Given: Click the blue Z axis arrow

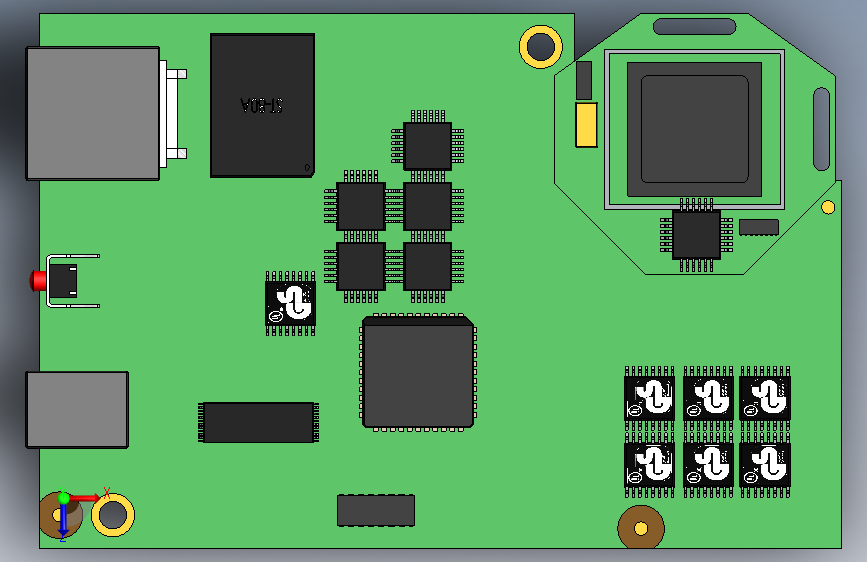Looking at the screenshot, I should [63, 522].
